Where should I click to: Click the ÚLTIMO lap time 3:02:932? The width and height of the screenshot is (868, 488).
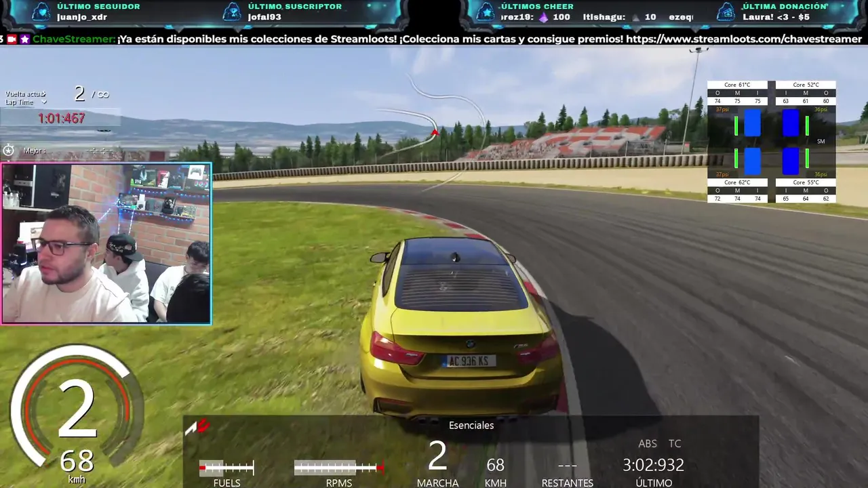pyautogui.click(x=653, y=465)
